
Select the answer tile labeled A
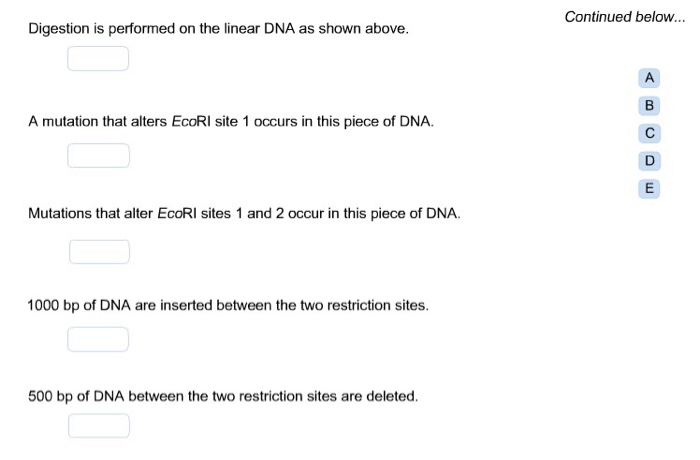tap(649, 78)
